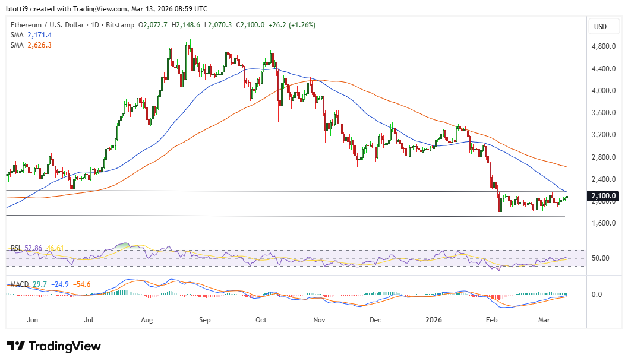The image size is (628, 364).
Task: Click the Bitstamp exchange name
Action: tap(122, 25)
